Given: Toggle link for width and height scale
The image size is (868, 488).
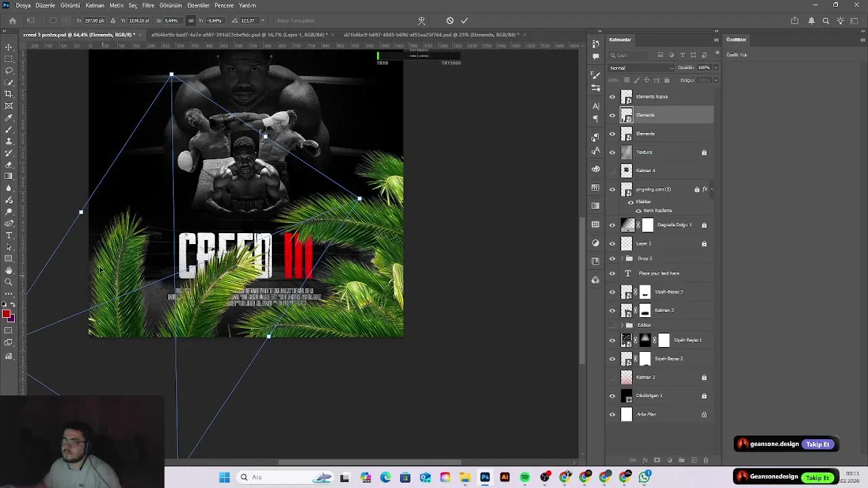Looking at the screenshot, I should [191, 20].
